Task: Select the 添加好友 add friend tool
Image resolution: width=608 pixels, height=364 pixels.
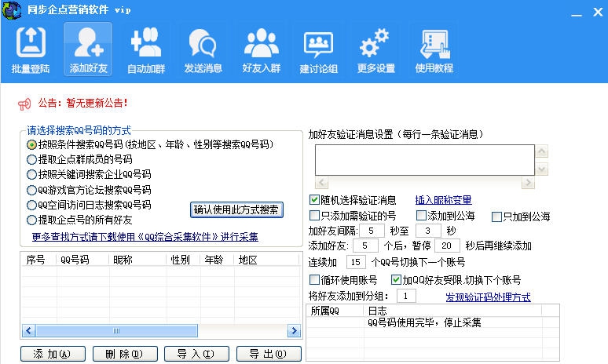Action: [88, 49]
